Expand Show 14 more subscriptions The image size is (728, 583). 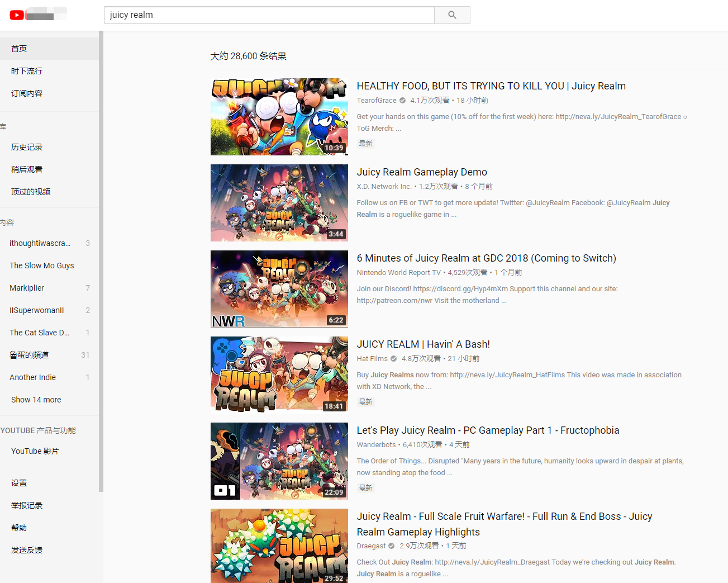click(x=36, y=400)
